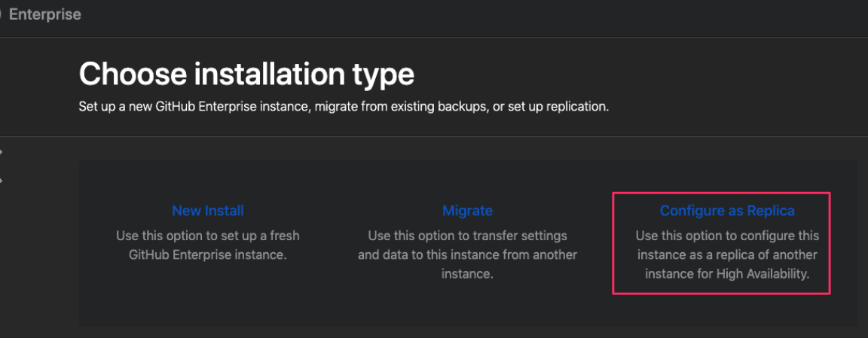Click the text 'Set up a new GitHub Enterprise instance'
This screenshot has height=338, width=868.
pos(194,106)
